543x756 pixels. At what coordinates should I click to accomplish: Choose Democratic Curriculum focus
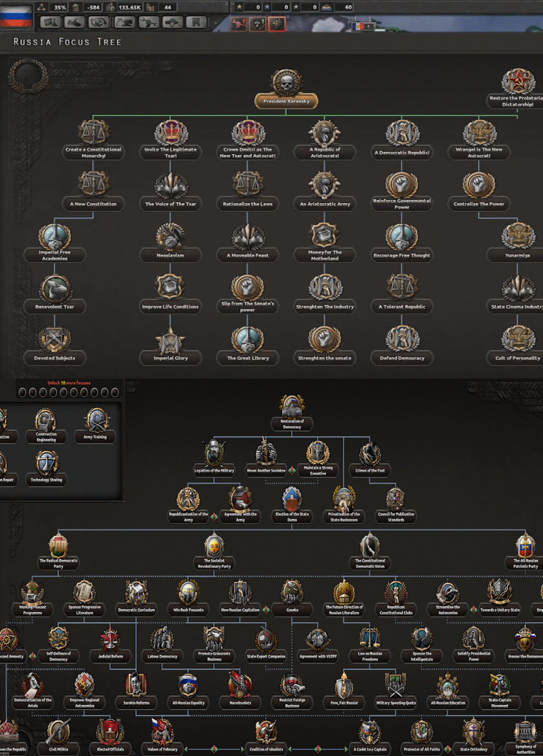(136, 598)
